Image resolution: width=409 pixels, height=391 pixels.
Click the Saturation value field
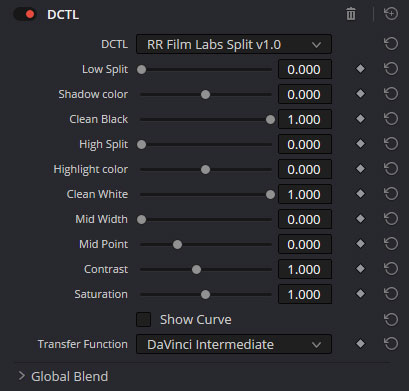pyautogui.click(x=305, y=294)
